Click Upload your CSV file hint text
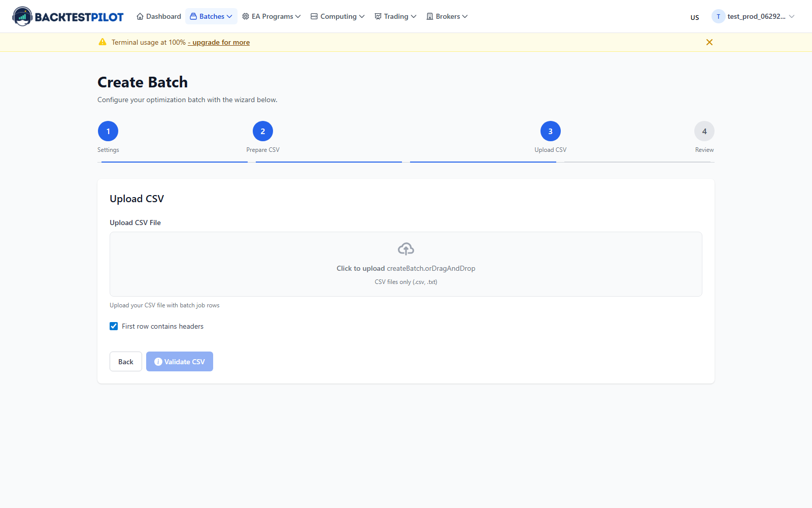812x508 pixels. 164,305
